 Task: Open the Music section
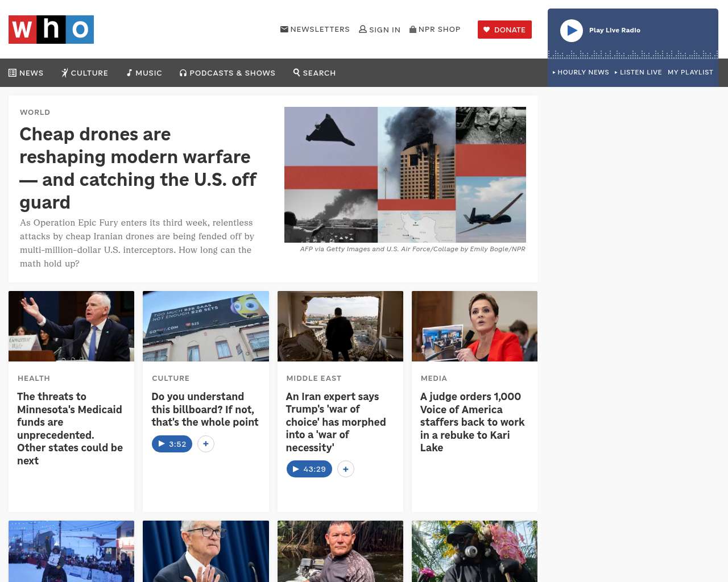(144, 73)
